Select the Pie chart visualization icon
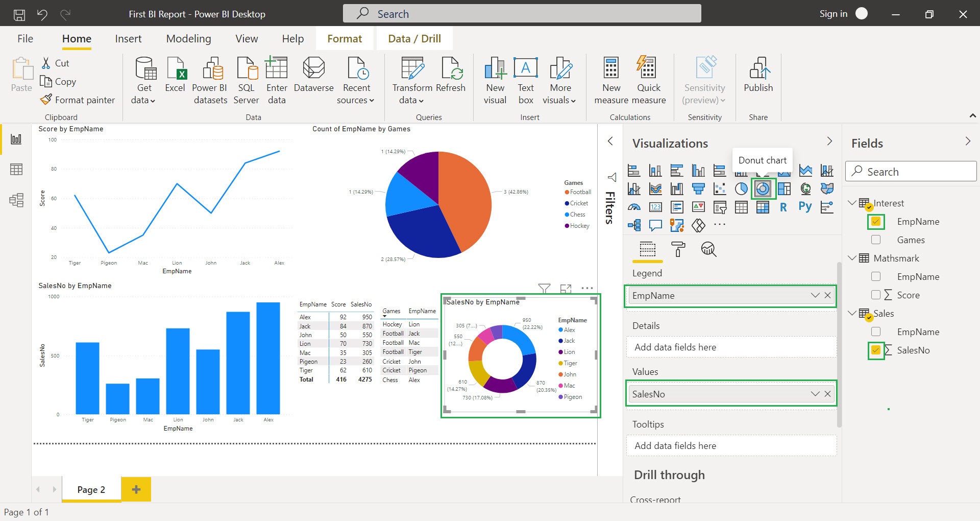 pos(741,189)
